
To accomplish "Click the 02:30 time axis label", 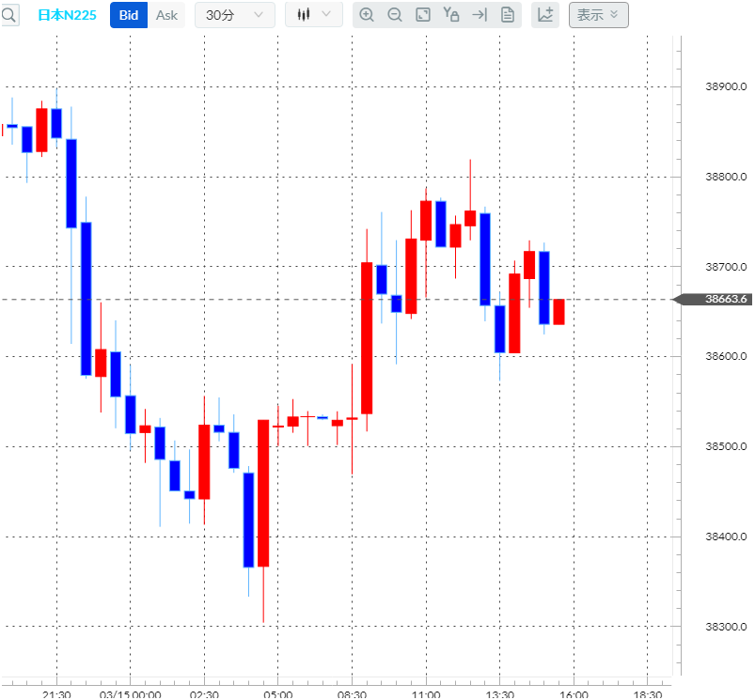I will tap(204, 694).
